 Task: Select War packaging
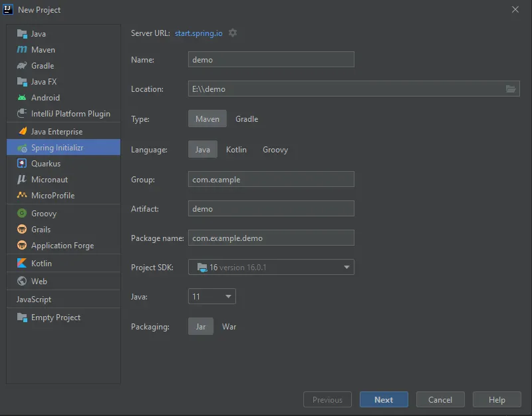(229, 326)
